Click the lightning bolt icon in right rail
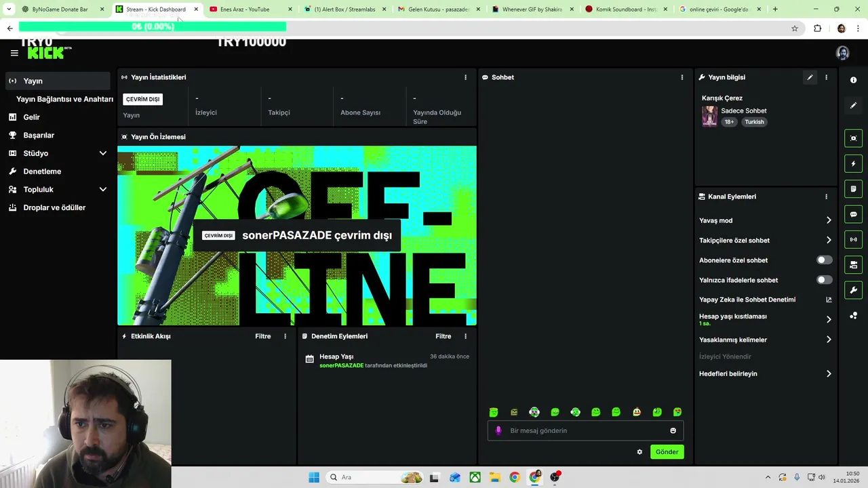 (x=853, y=163)
